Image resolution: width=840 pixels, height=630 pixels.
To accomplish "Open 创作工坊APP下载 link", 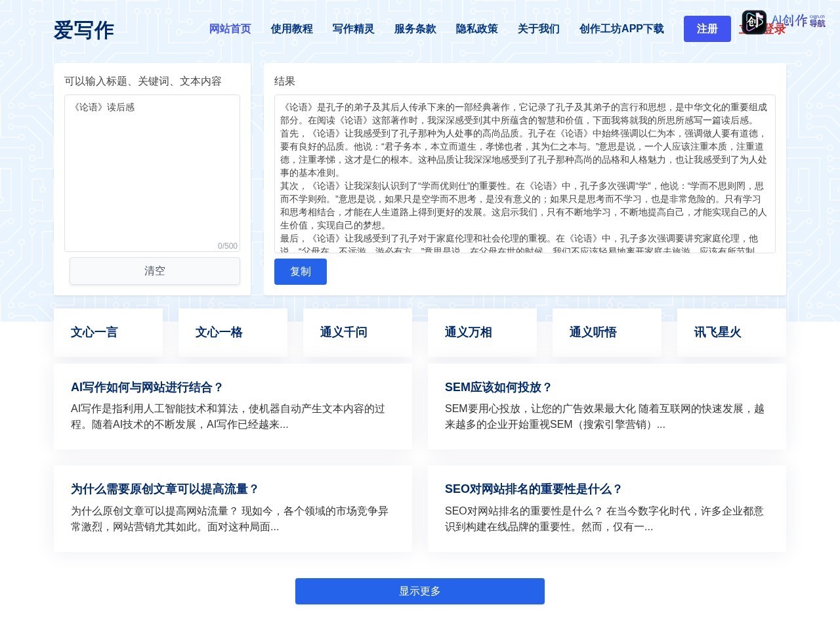I will click(621, 29).
